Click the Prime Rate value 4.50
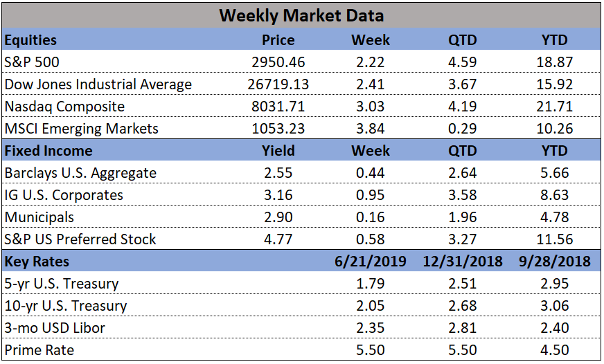Image resolution: width=604 pixels, height=364 pixels. point(554,350)
